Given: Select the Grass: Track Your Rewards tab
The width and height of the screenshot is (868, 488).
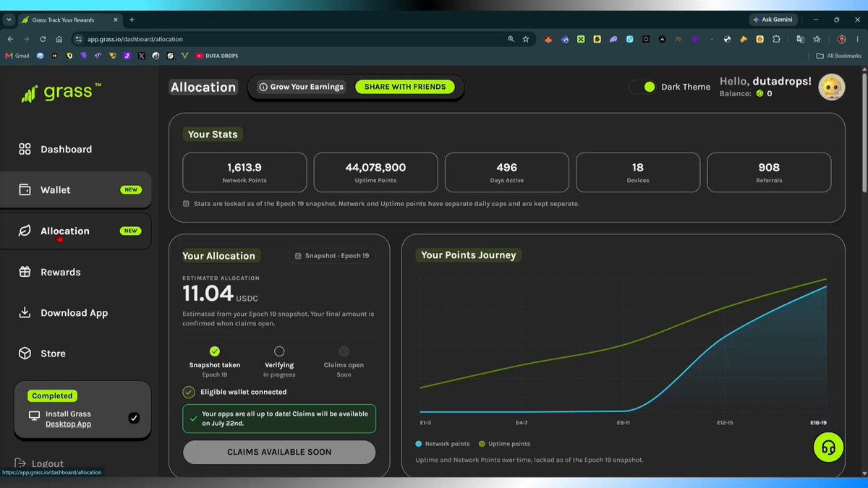Looking at the screenshot, I should (72, 20).
